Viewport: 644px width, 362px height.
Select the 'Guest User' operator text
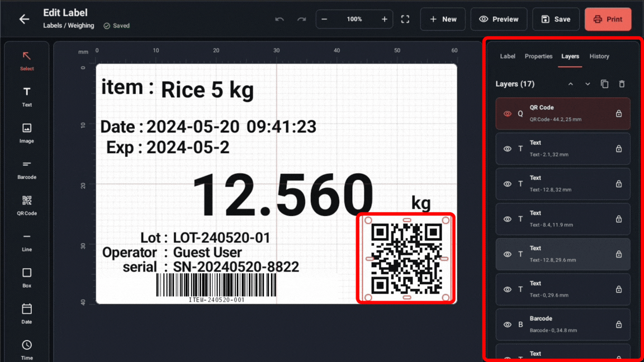tap(207, 253)
